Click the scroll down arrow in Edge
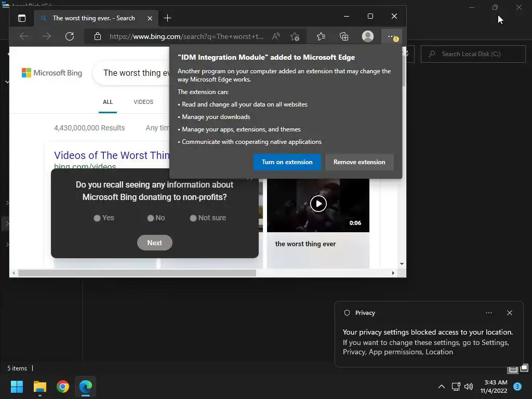532x399 pixels. [x=402, y=263]
